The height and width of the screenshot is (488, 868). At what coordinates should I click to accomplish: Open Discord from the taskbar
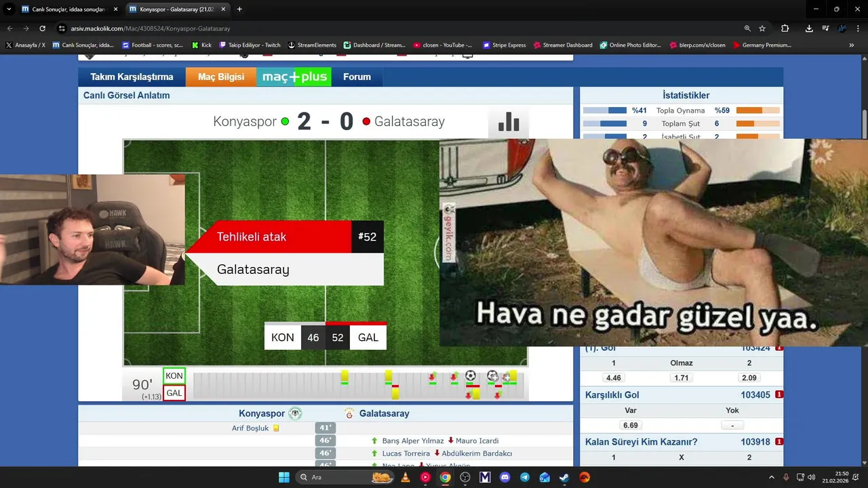(x=505, y=477)
